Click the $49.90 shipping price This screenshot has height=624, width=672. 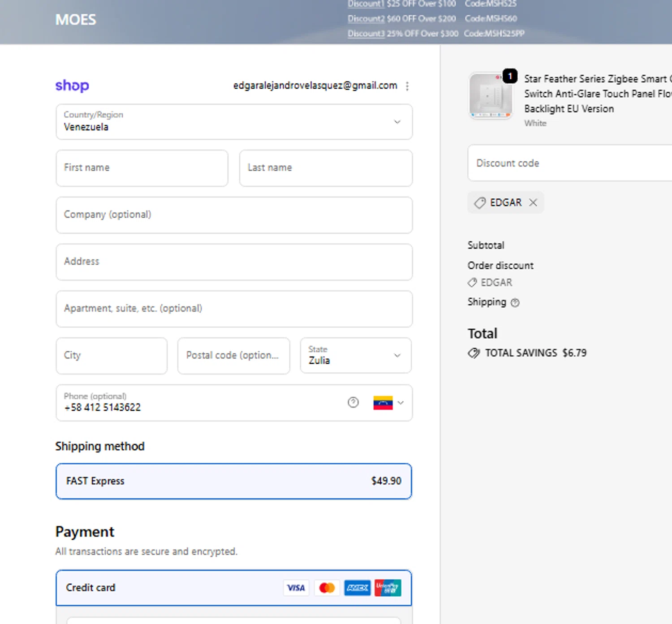[386, 481]
